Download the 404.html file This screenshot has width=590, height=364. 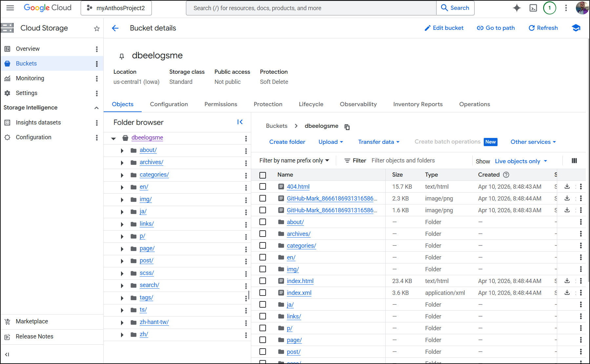coord(567,186)
